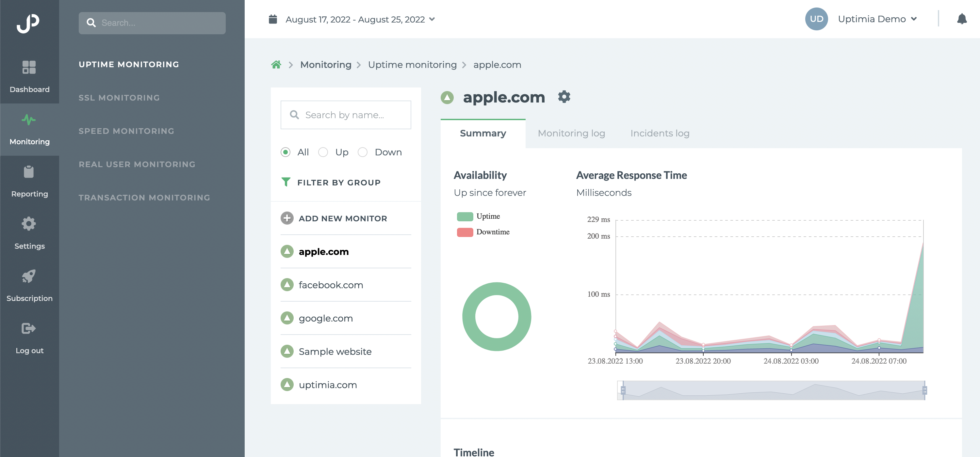Select the All radio button
The height and width of the screenshot is (457, 980).
285,152
